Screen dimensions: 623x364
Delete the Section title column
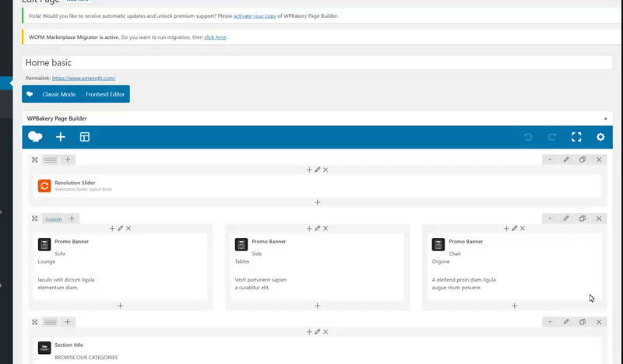[x=326, y=332]
